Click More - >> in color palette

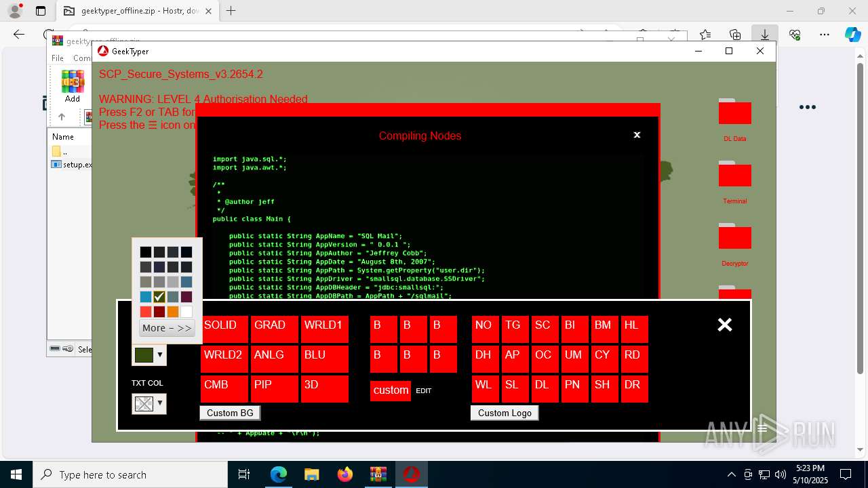pyautogui.click(x=167, y=328)
